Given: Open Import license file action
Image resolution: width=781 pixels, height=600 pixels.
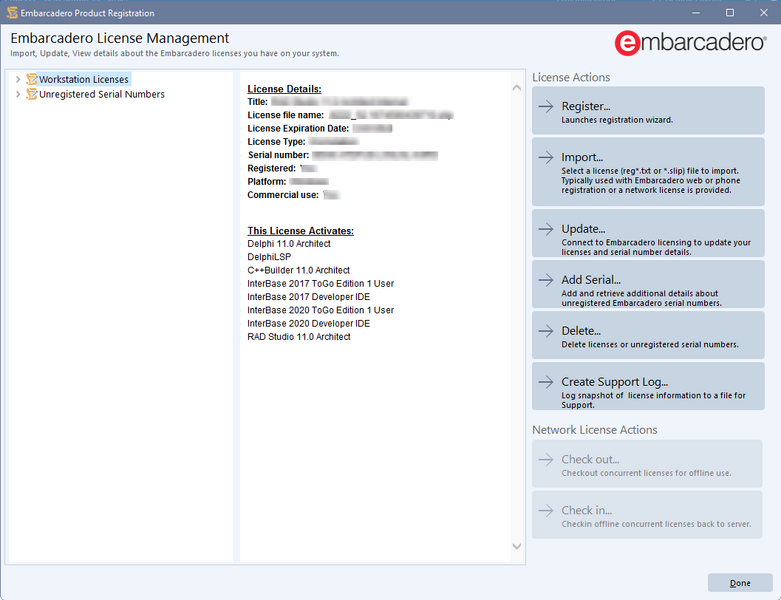Looking at the screenshot, I should pyautogui.click(x=648, y=172).
